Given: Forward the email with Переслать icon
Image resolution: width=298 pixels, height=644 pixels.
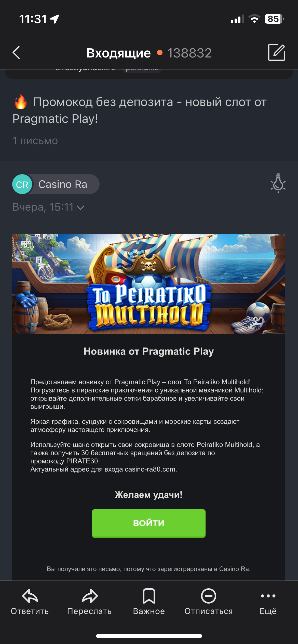Looking at the screenshot, I should [x=89, y=596].
